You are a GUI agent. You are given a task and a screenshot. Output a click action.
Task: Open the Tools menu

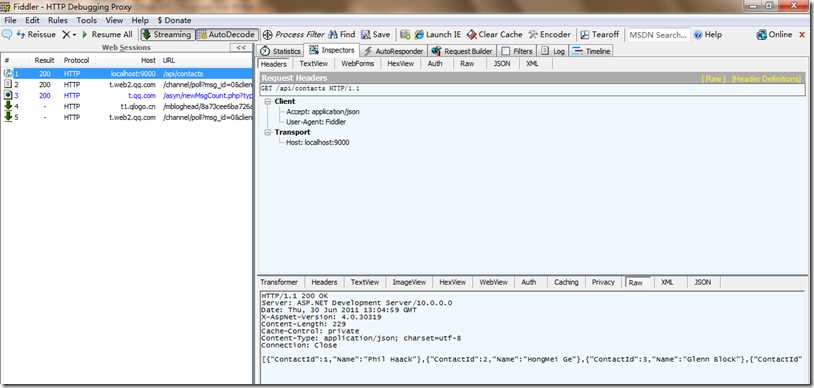point(87,20)
